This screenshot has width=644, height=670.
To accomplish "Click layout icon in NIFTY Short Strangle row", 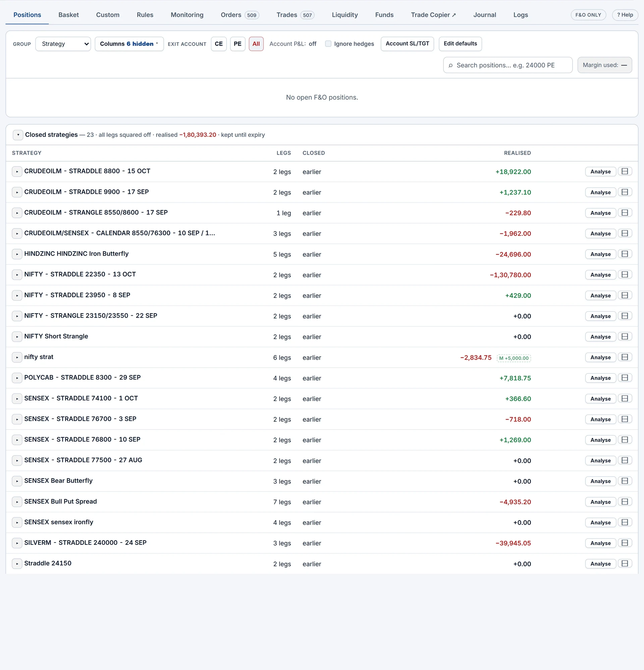I will pos(625,337).
